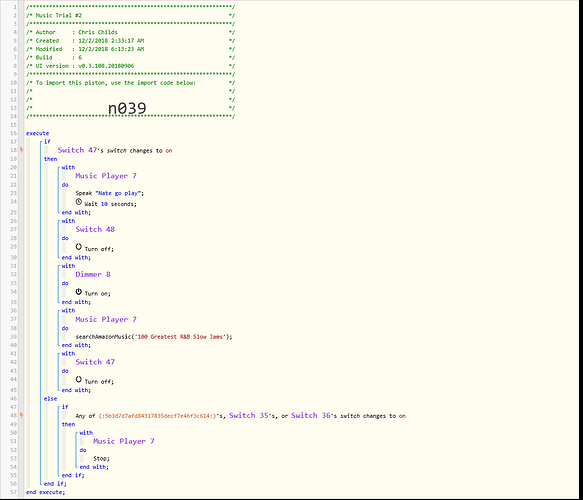Select the searchAmazonMusic statement
Image resolution: width=583 pixels, height=500 pixels.
[154, 337]
